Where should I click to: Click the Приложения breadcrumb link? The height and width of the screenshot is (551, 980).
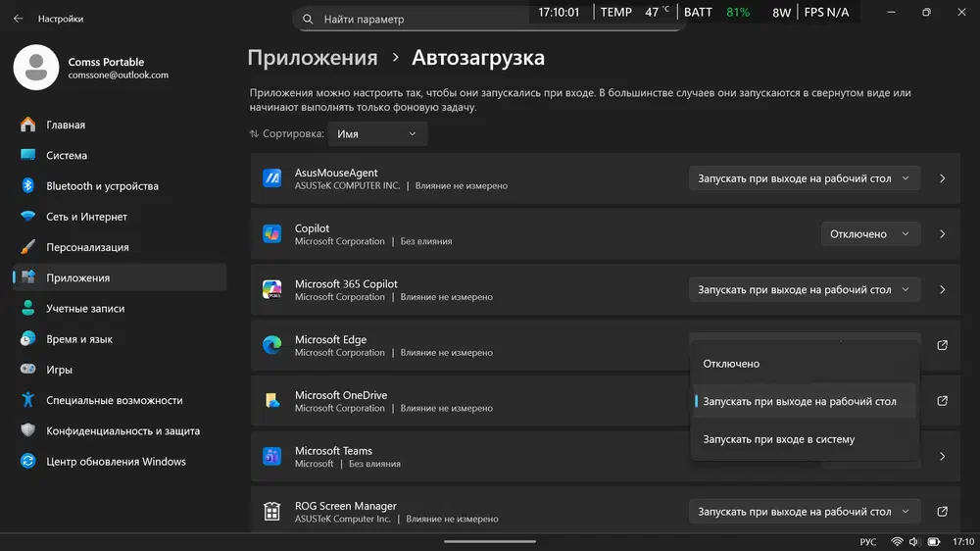pyautogui.click(x=313, y=58)
